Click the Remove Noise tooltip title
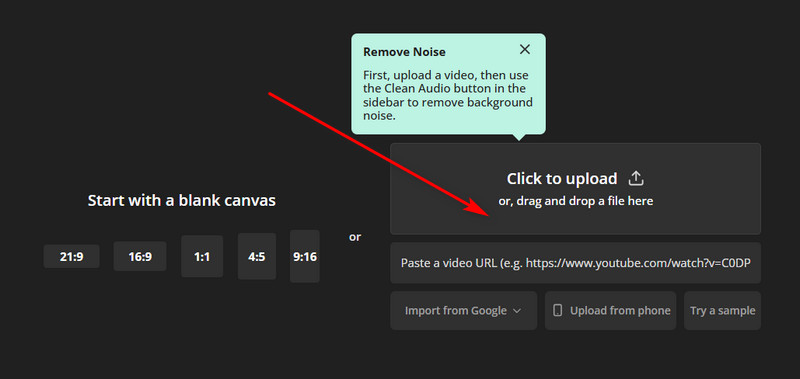Image resolution: width=800 pixels, height=379 pixels. click(x=404, y=52)
